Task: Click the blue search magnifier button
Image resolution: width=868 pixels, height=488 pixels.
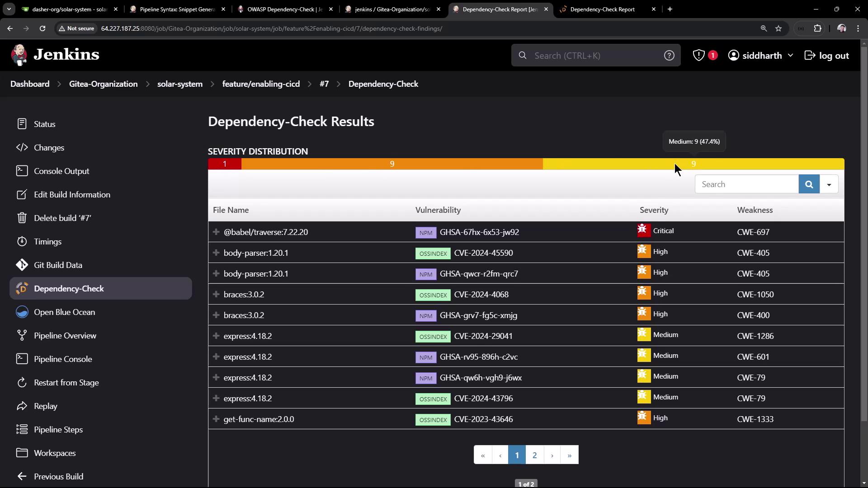Action: click(x=809, y=184)
